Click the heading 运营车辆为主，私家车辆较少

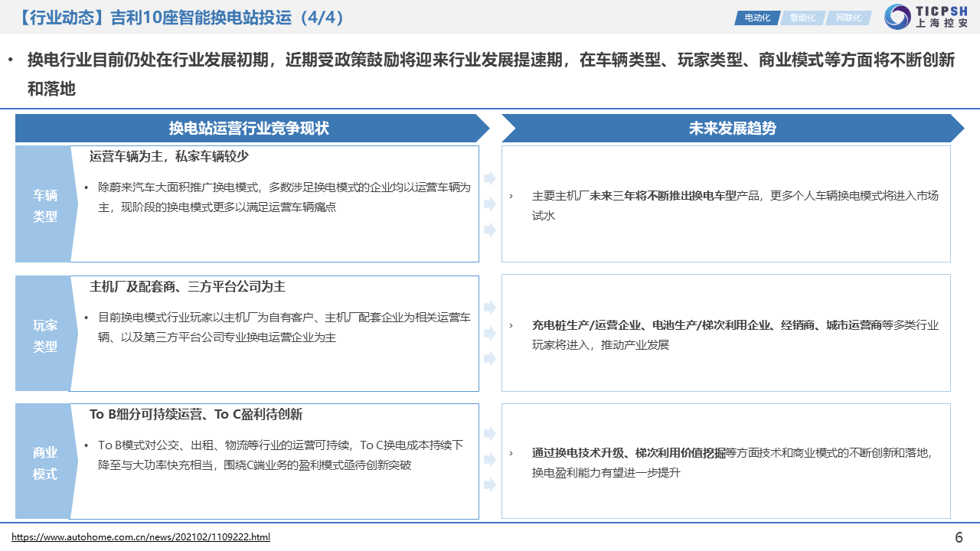coord(169,156)
